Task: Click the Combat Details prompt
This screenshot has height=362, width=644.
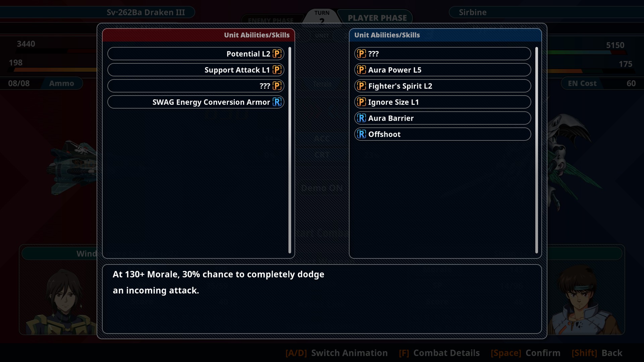Action: pos(439,353)
